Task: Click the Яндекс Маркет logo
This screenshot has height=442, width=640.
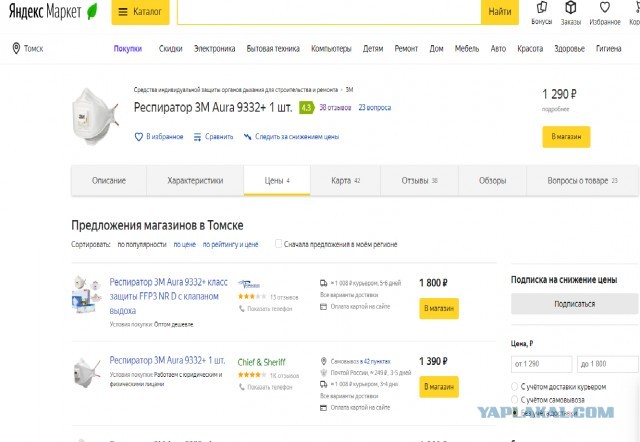Action: pos(53,11)
